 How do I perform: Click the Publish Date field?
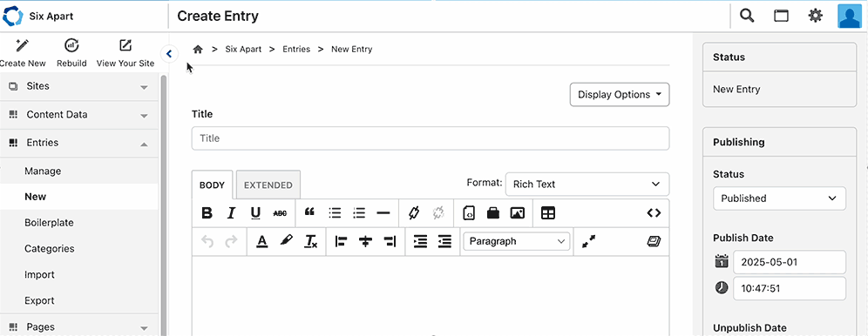point(790,262)
